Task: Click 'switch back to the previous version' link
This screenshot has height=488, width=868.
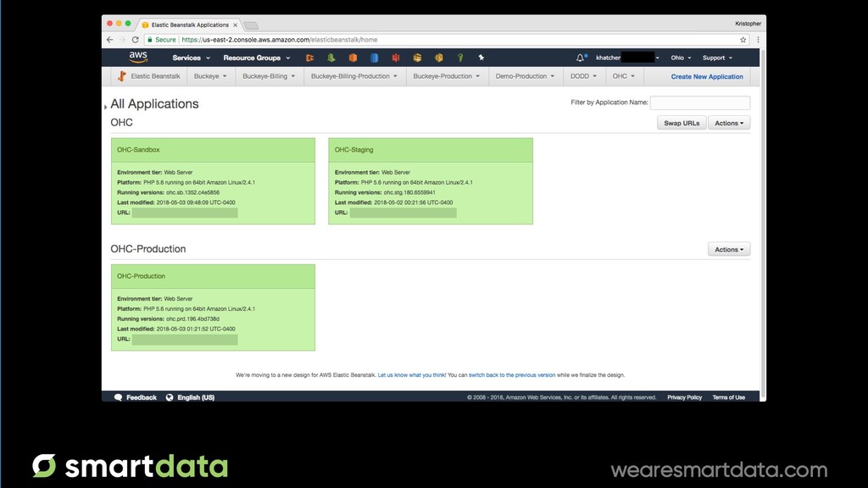Action: (x=512, y=375)
